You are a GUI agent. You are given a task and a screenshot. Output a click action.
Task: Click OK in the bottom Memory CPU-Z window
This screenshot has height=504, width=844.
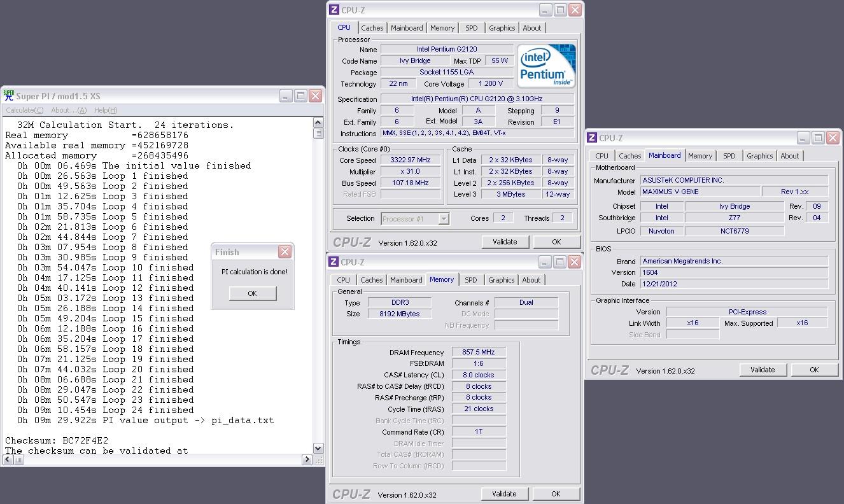click(x=556, y=494)
